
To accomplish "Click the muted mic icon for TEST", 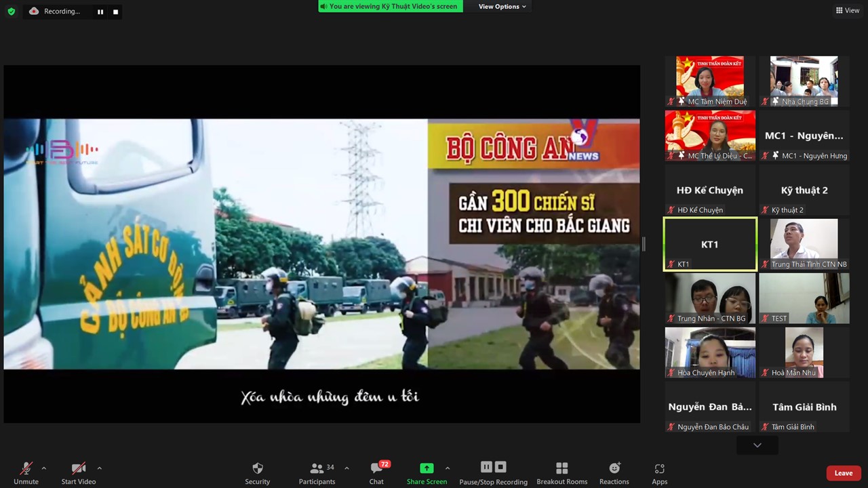I will tap(765, 319).
